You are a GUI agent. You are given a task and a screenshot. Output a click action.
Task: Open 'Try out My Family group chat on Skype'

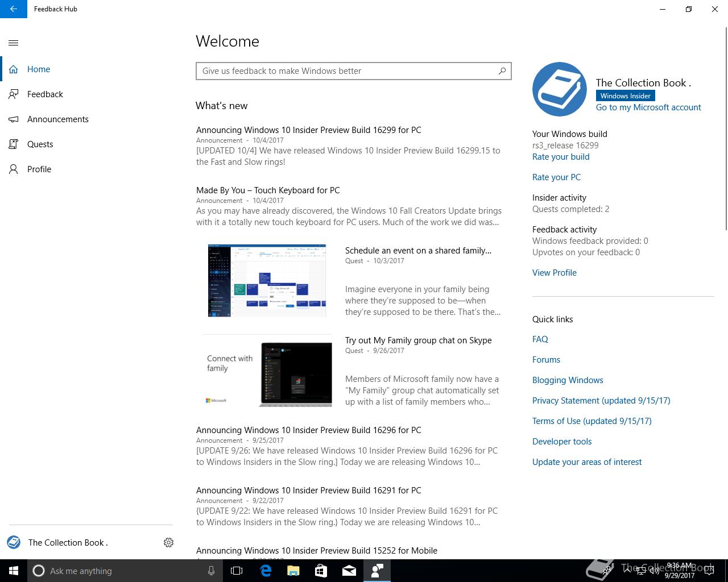coord(419,340)
